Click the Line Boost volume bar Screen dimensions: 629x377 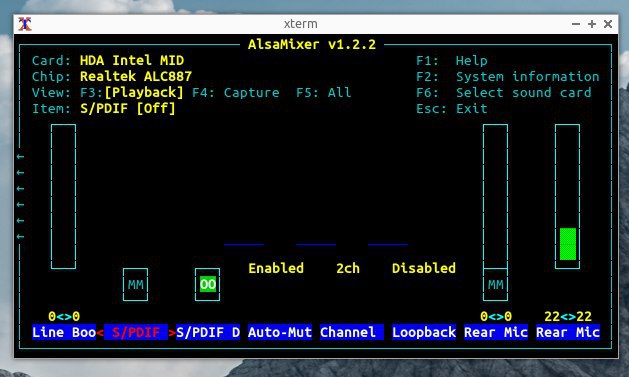point(63,197)
